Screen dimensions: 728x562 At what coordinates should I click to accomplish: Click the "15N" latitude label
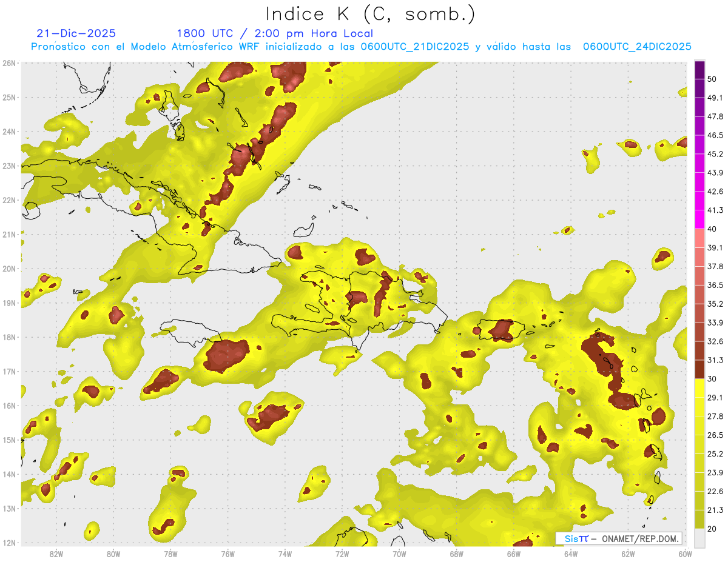[9, 440]
